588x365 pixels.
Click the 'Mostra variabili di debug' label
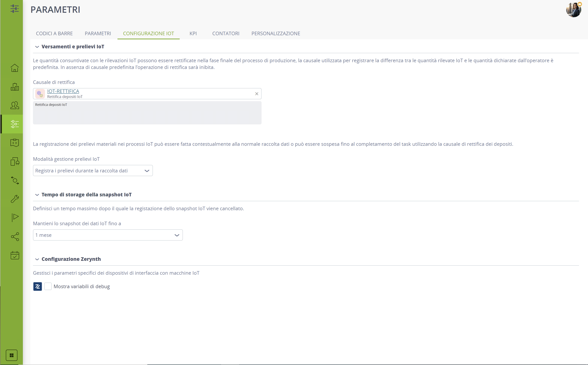click(x=82, y=286)
